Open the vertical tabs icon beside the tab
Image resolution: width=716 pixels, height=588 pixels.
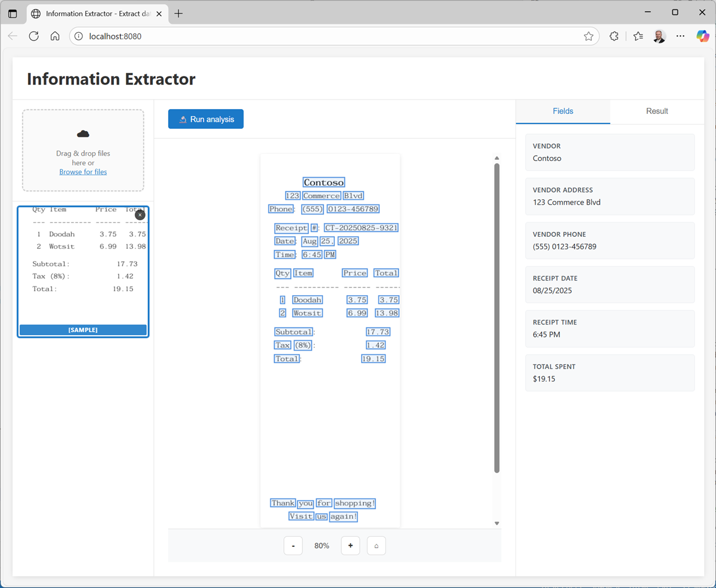coord(13,13)
